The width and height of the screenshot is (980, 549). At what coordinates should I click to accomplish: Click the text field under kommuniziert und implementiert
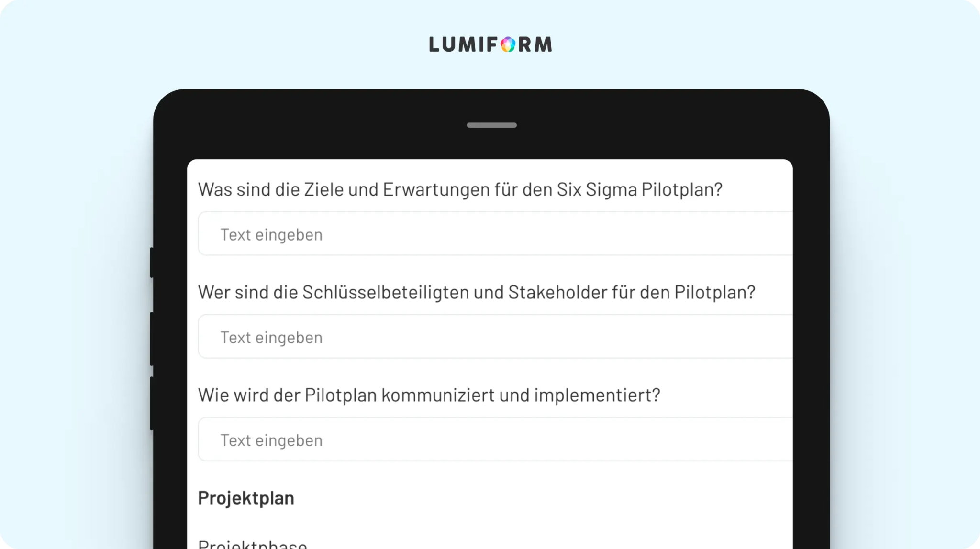click(495, 439)
